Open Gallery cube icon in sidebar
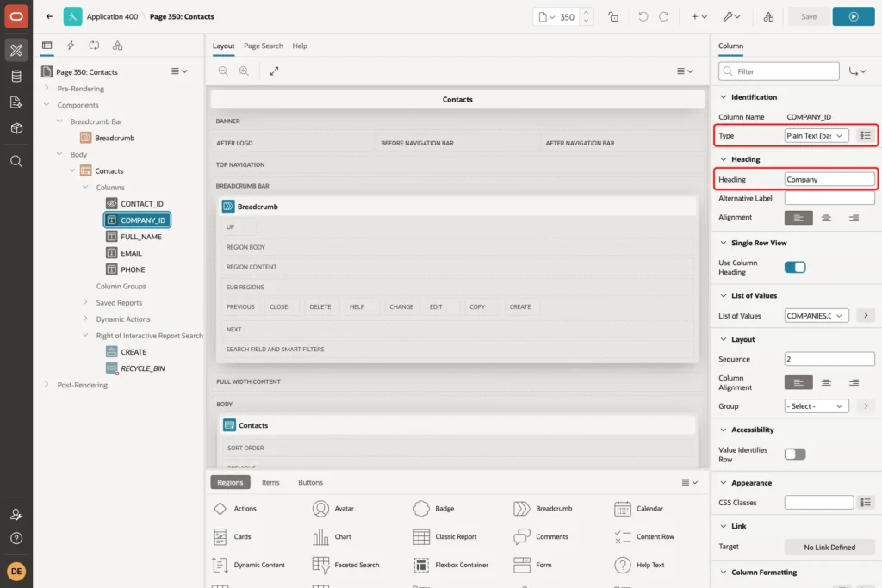This screenshot has width=882, height=588. pyautogui.click(x=16, y=128)
